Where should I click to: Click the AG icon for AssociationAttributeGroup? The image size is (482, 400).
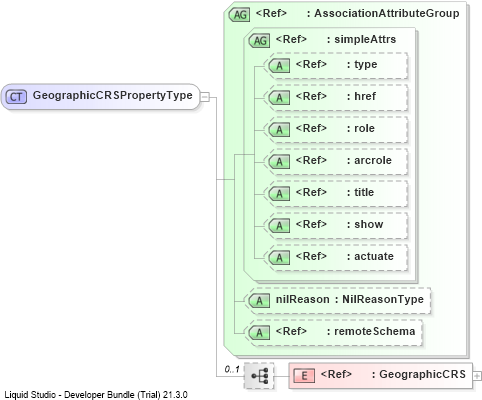(239, 15)
